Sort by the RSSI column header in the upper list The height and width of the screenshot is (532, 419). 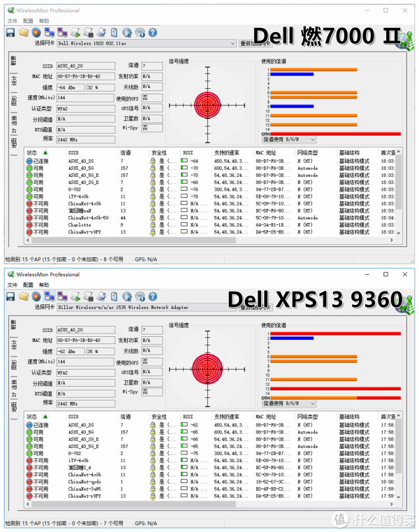tap(188, 152)
